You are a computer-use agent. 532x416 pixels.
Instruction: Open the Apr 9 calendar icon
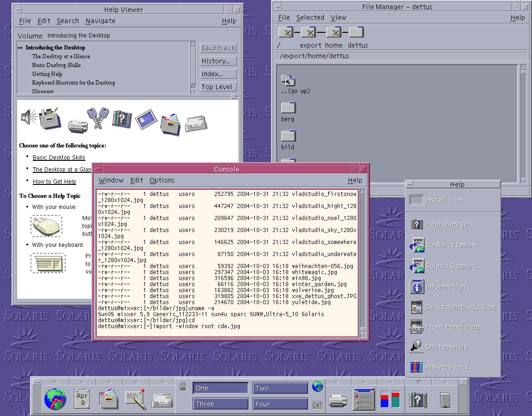[x=82, y=399]
